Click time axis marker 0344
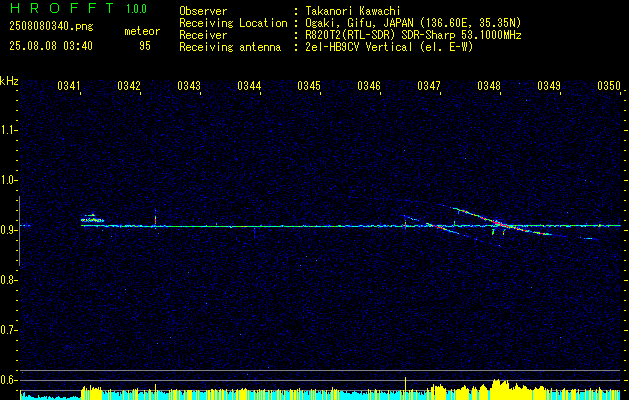 coord(249,85)
